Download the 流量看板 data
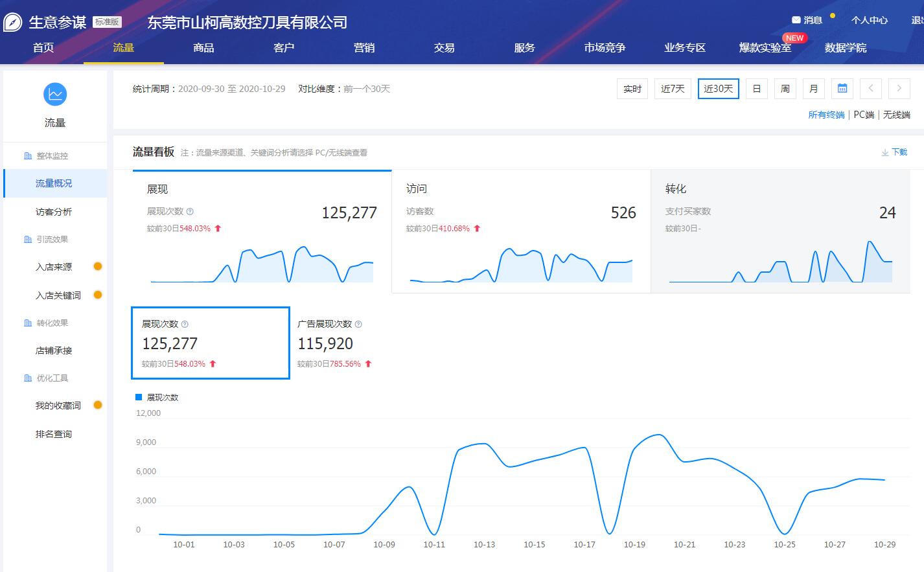The height and width of the screenshot is (572, 924). coord(895,152)
